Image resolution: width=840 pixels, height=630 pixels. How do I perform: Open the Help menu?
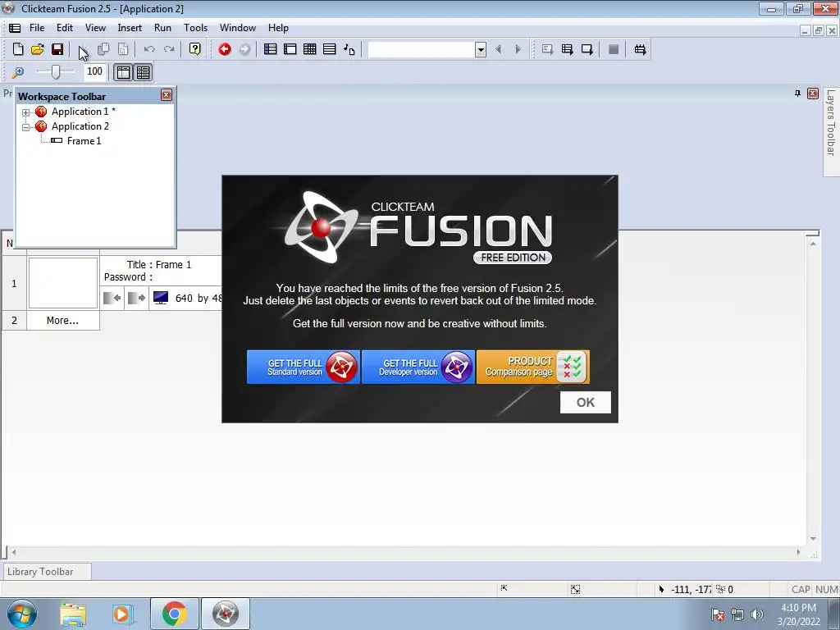[278, 28]
